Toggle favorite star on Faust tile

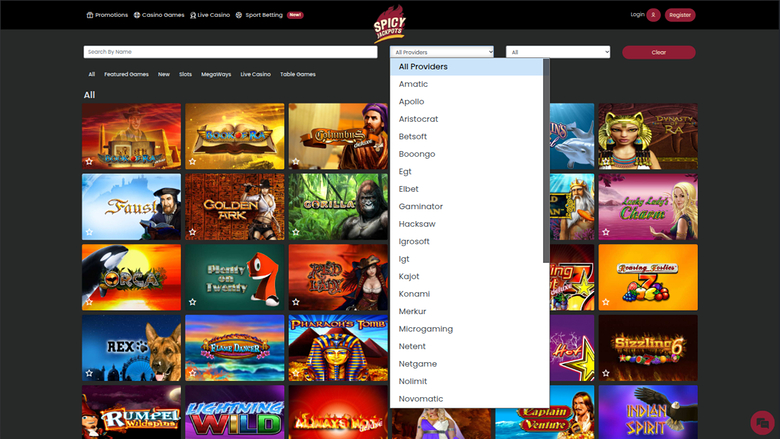pyautogui.click(x=89, y=232)
